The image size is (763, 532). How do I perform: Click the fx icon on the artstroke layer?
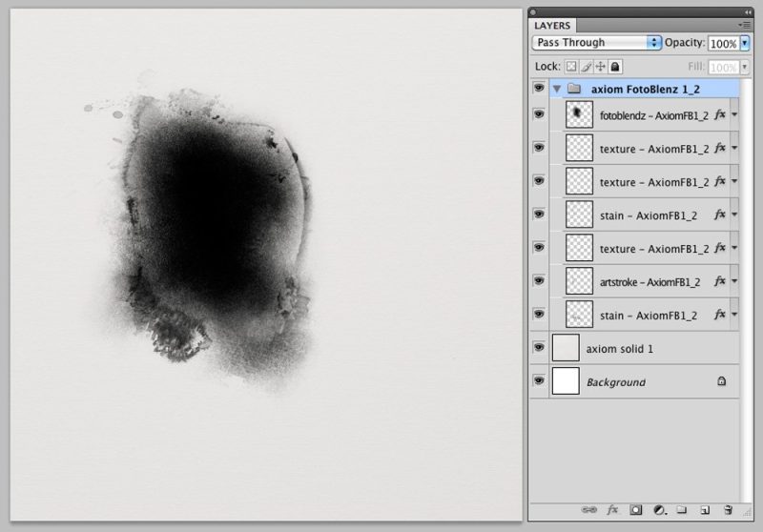tap(720, 281)
